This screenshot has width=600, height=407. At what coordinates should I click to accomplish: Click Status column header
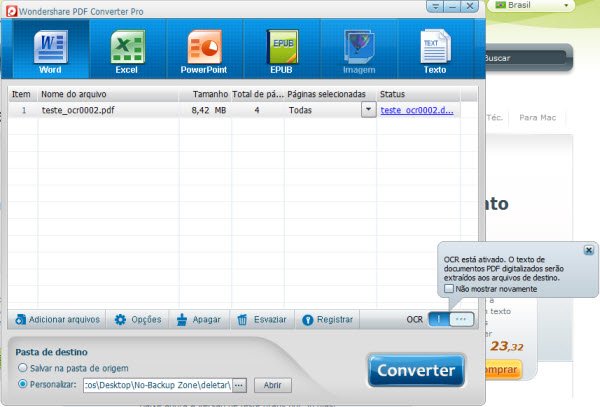pos(418,94)
